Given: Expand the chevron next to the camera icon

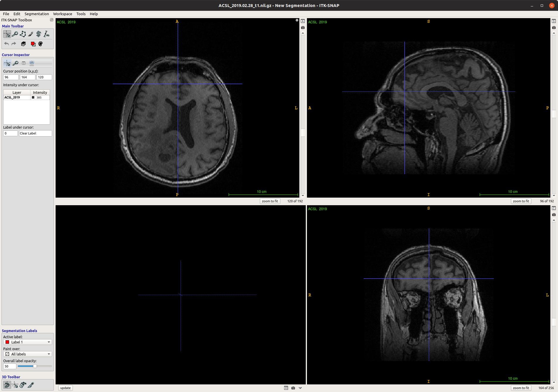Looking at the screenshot, I should 300,388.
